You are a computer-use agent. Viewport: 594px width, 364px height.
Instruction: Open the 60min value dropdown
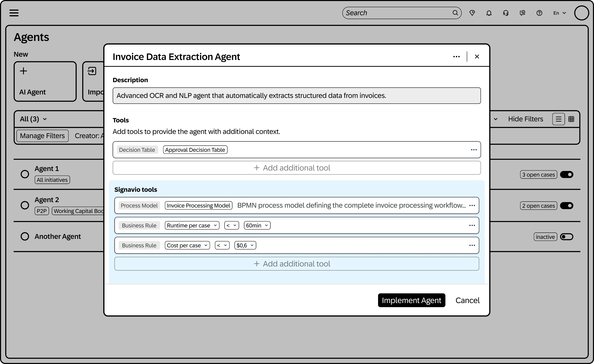(x=257, y=226)
